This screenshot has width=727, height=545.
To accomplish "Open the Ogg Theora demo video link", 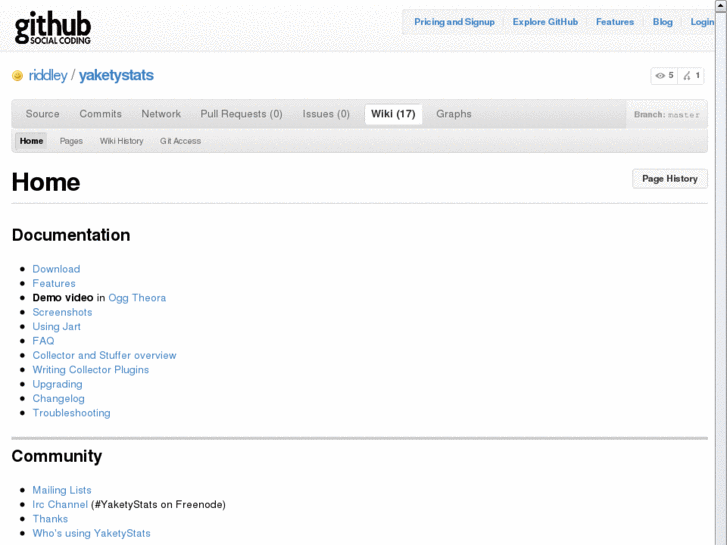I will (x=137, y=298).
